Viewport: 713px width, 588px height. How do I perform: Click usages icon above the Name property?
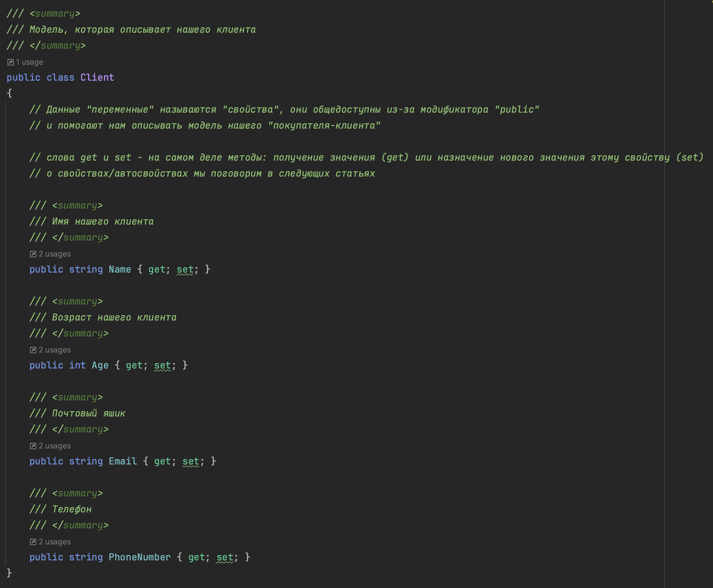pos(33,254)
